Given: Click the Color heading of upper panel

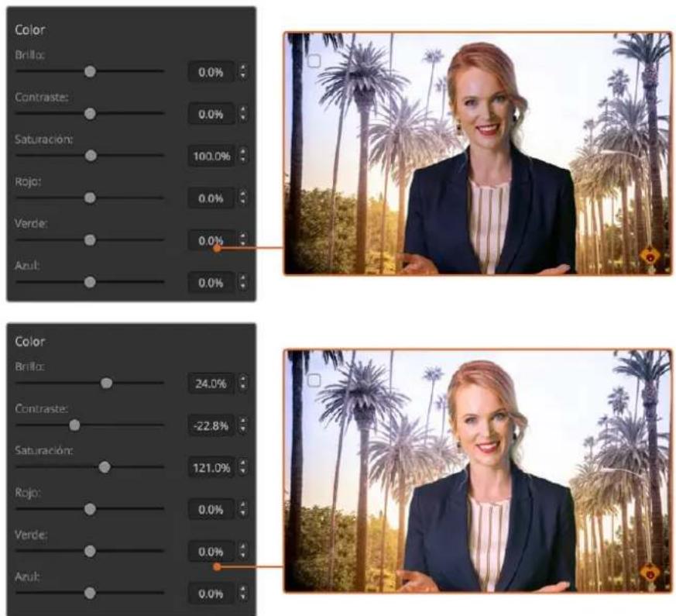Looking at the screenshot, I should [29, 29].
